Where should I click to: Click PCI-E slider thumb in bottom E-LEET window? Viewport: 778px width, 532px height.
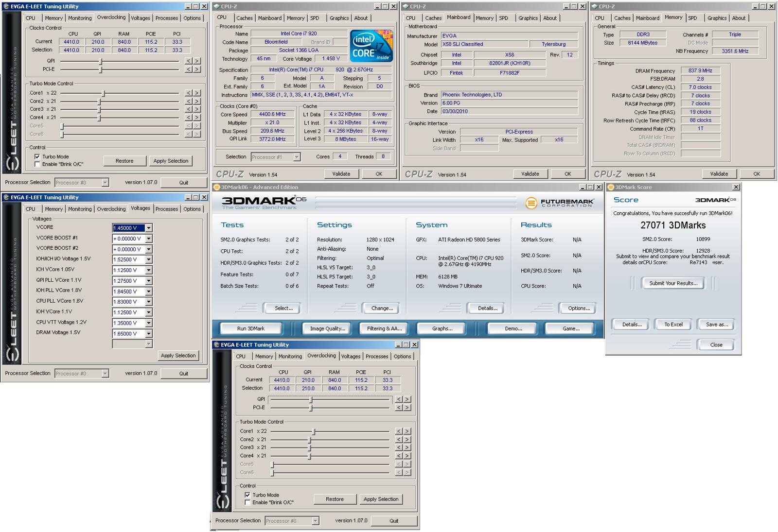[x=311, y=408]
